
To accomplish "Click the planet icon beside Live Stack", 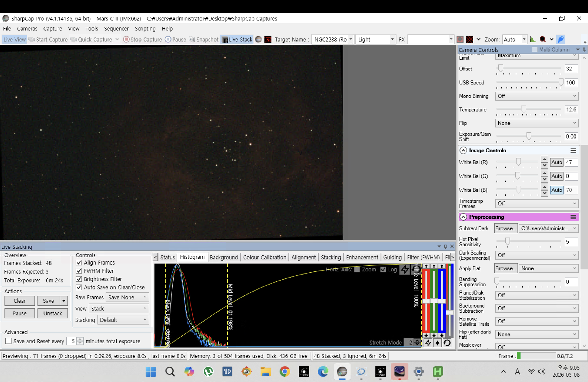I will click(258, 39).
